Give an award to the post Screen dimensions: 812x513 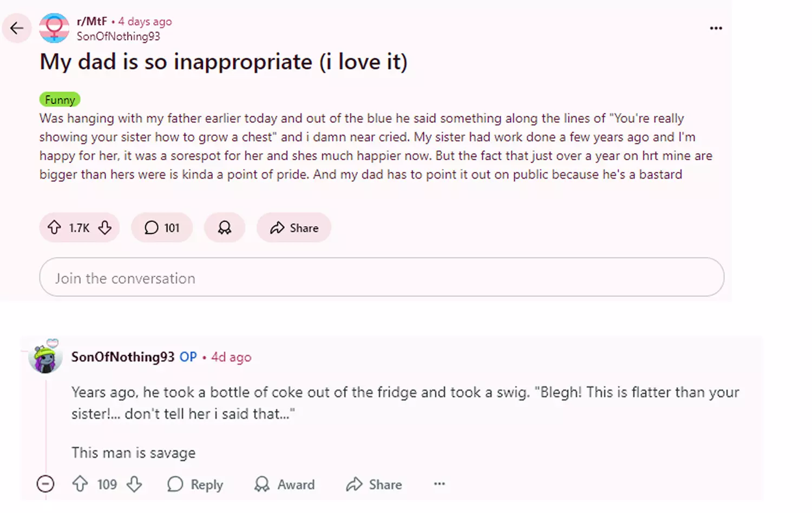tap(225, 228)
